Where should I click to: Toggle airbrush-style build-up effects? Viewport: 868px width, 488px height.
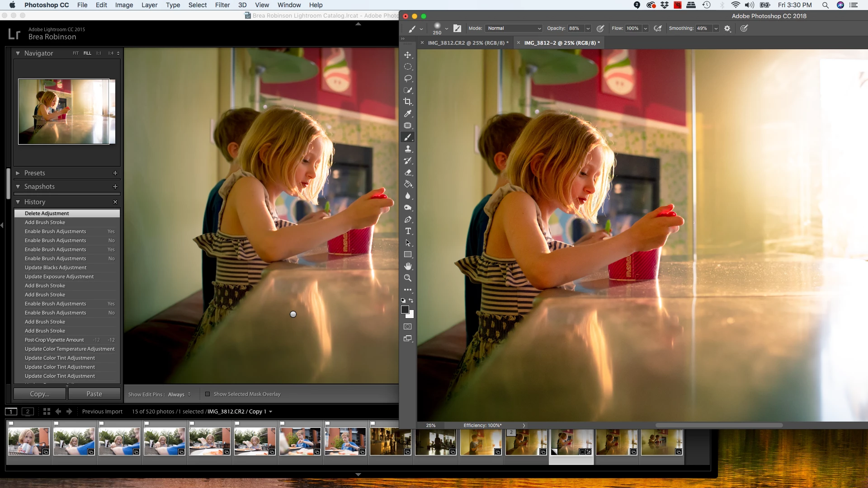(658, 28)
